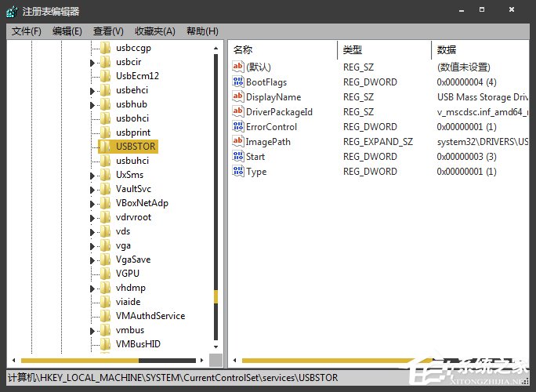The width and height of the screenshot is (536, 392).
Task: Click the DWORD icon beside Start
Action: coord(238,156)
